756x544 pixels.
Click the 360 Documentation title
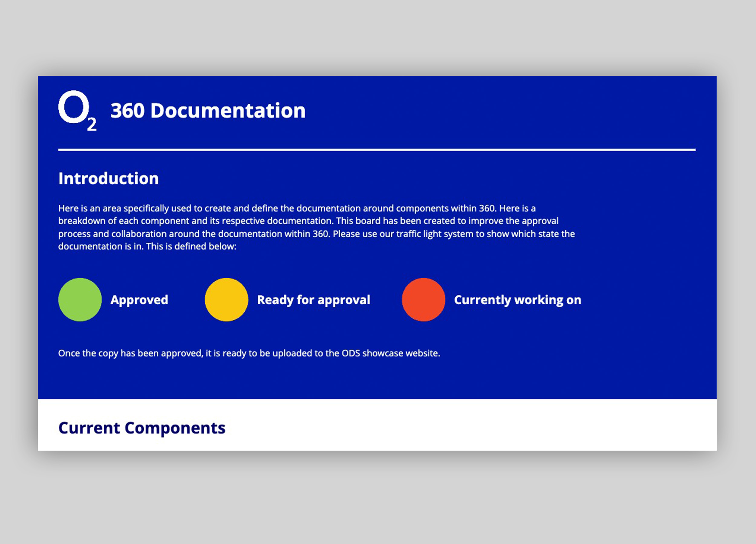coord(208,111)
